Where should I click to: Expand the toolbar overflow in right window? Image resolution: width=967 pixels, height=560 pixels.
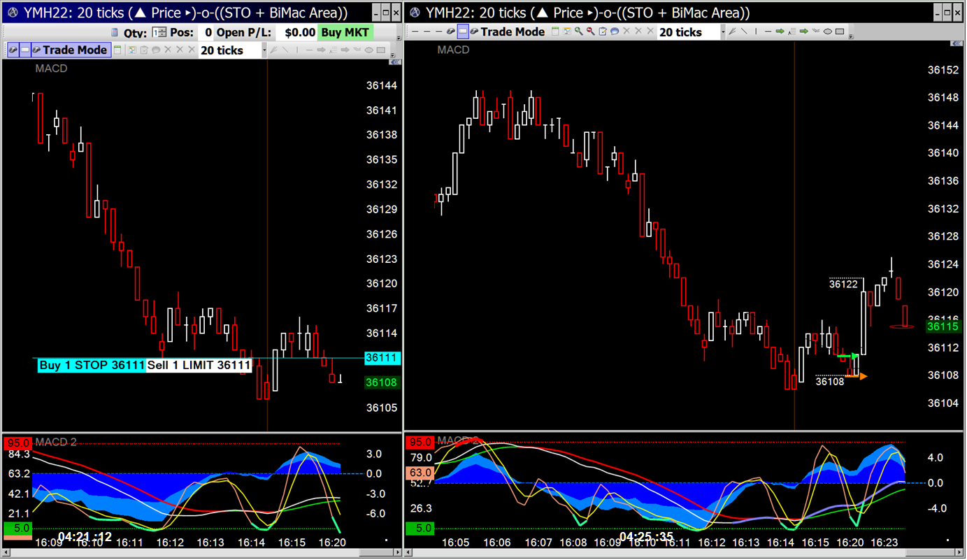(851, 37)
